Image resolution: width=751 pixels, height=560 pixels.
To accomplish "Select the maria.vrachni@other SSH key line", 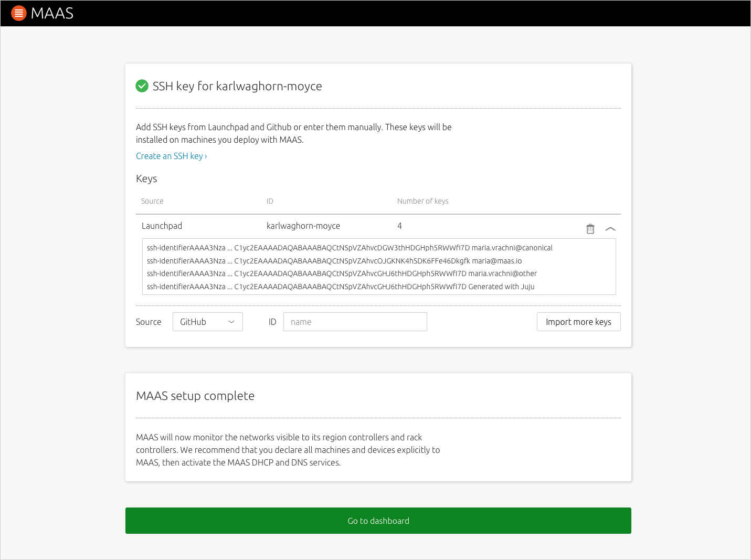I will (x=342, y=273).
